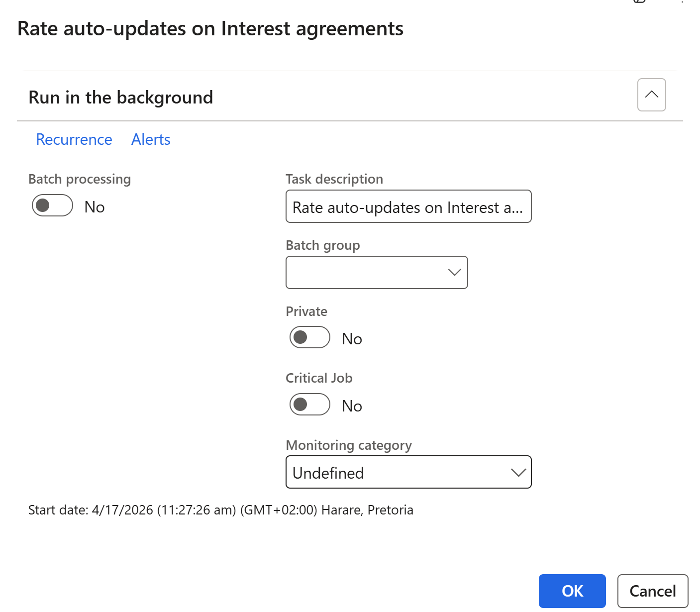The image size is (700, 612).
Task: Select the Undefined value in Monitoring category
Action: click(328, 473)
